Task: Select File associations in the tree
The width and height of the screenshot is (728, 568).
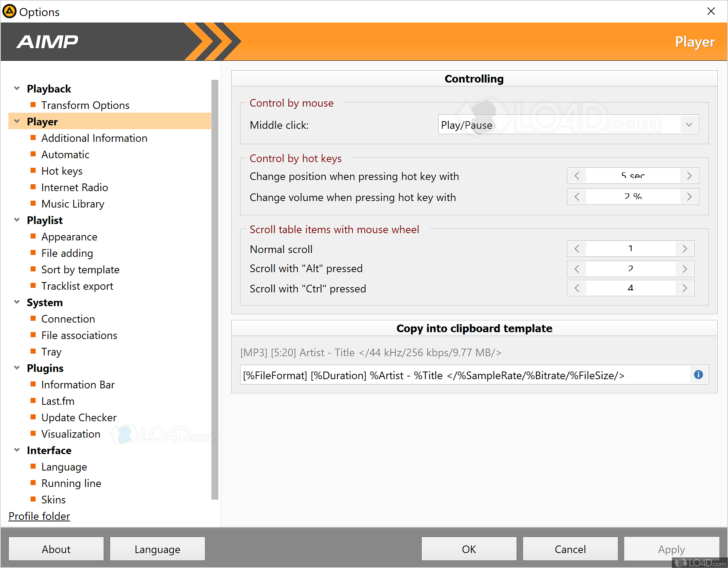Action: point(79,335)
